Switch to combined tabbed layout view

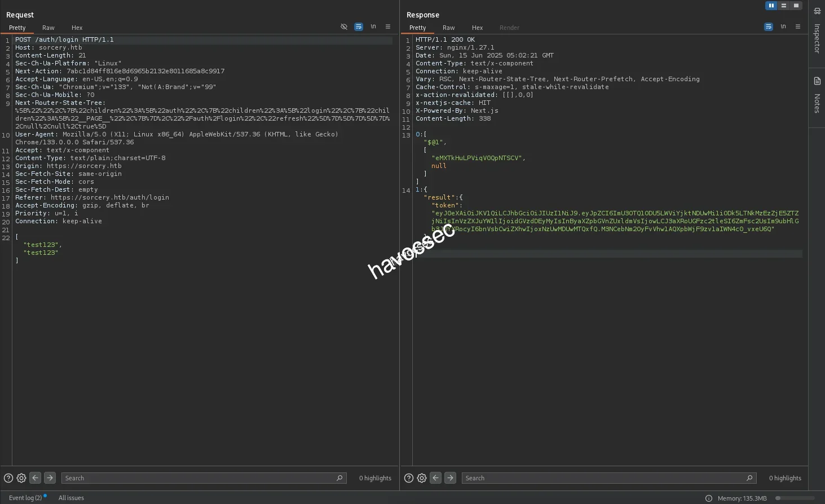click(796, 6)
